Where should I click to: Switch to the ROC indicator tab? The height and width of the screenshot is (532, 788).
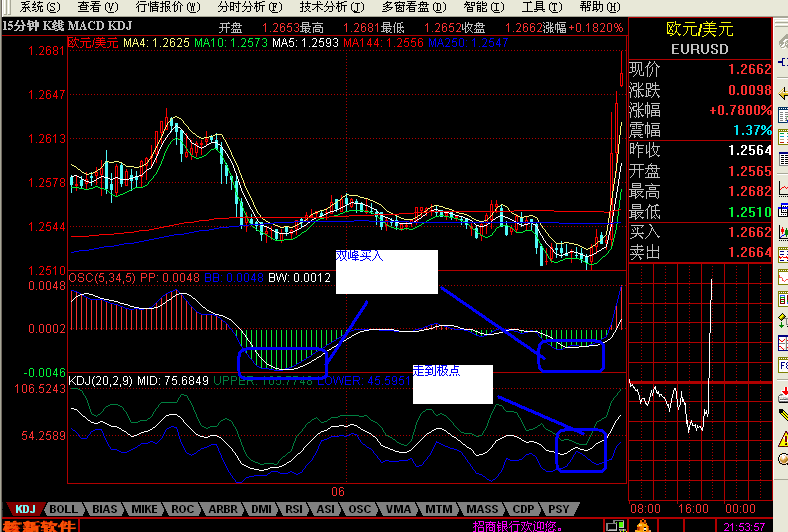click(x=182, y=509)
